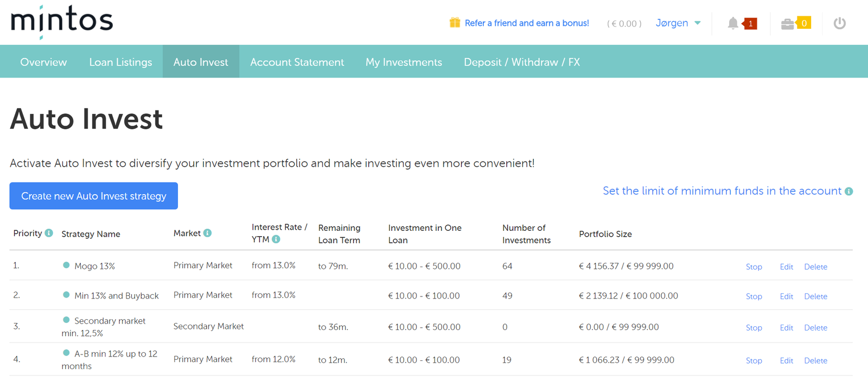
Task: Click the info icon beside YTM
Action: (276, 239)
